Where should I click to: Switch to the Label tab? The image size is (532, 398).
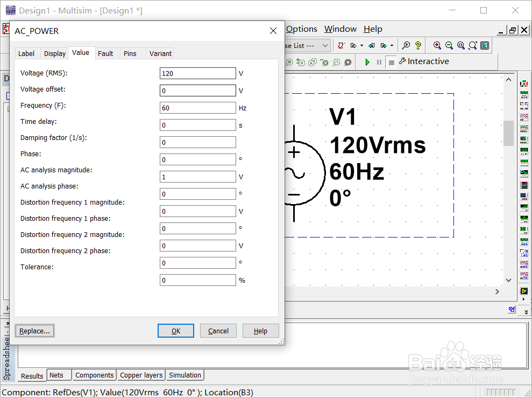click(26, 54)
